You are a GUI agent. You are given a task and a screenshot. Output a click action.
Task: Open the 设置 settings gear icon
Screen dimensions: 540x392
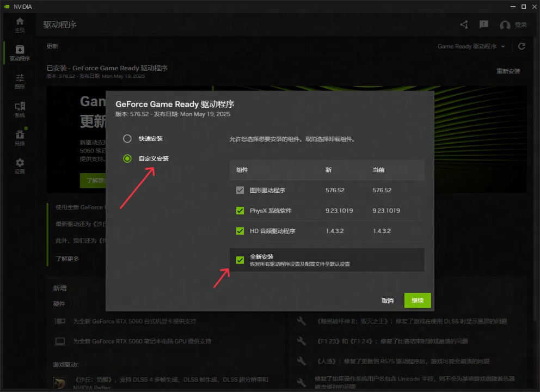(20, 167)
